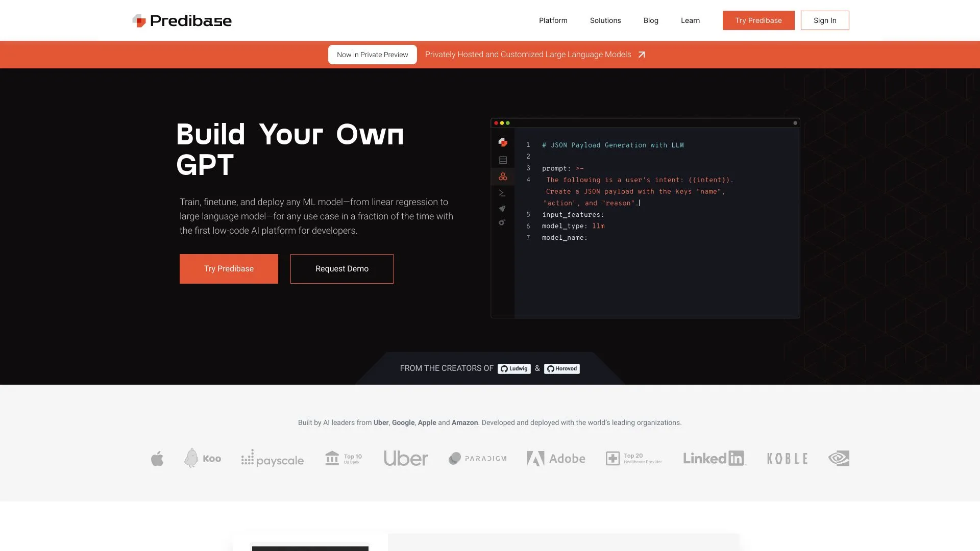Click the Predibase header logo
Screen dimensions: 980x551
pyautogui.click(x=182, y=20)
